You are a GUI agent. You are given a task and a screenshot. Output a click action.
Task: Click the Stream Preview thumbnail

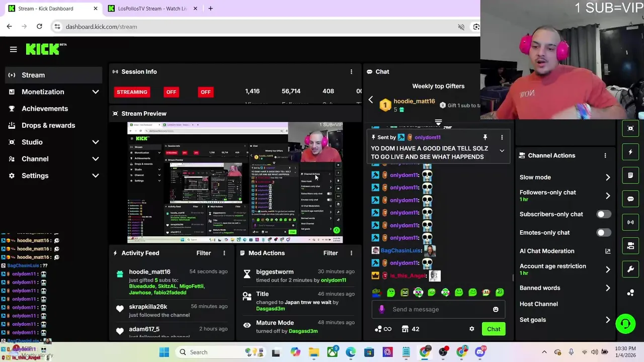click(x=235, y=183)
